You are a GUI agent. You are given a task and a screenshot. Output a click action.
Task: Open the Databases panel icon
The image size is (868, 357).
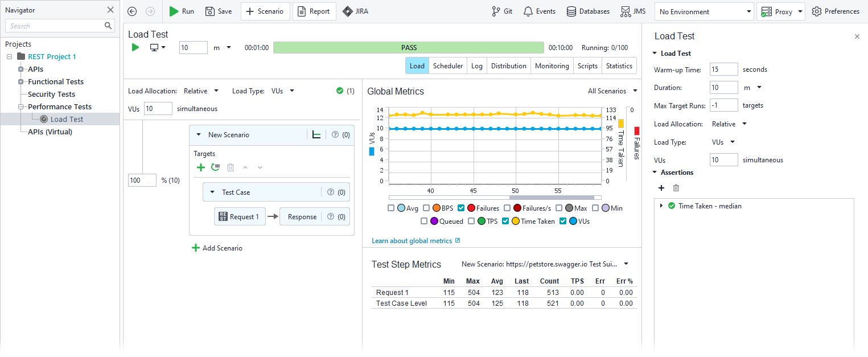click(x=587, y=11)
